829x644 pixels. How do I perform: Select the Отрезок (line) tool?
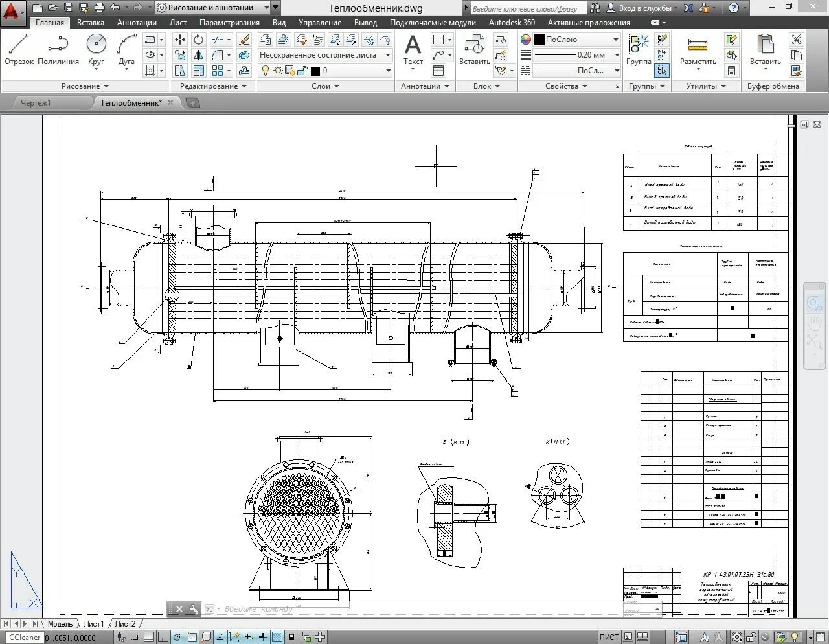(19, 49)
